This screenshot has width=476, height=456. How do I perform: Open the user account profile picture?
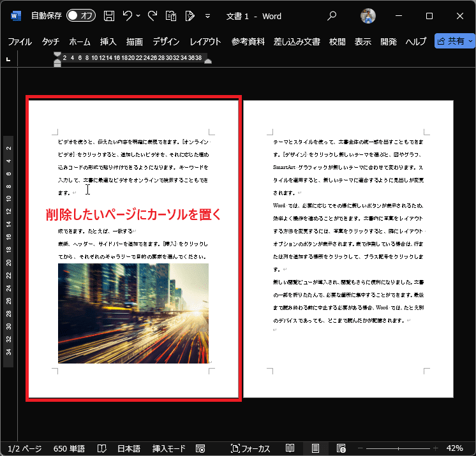tap(368, 16)
